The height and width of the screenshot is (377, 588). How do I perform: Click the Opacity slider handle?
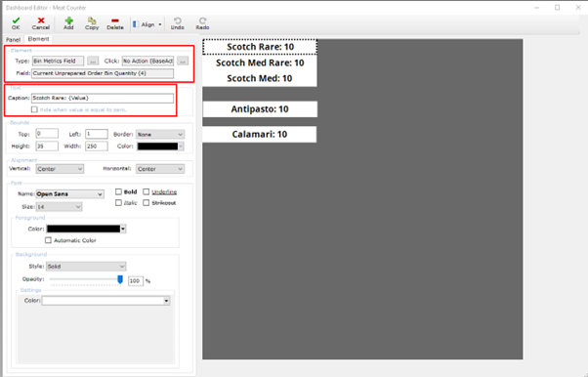pyautogui.click(x=120, y=279)
